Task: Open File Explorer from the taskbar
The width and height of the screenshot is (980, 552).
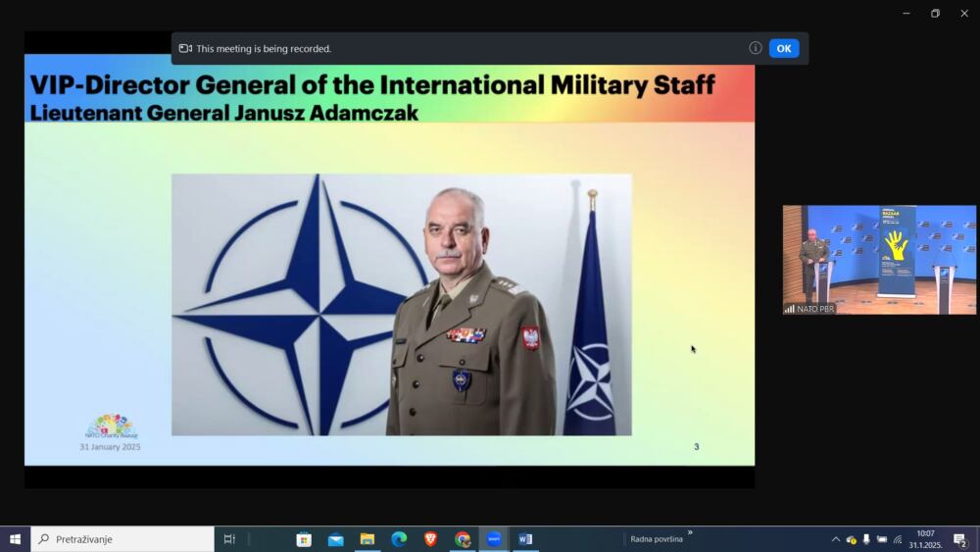Action: tap(367, 538)
